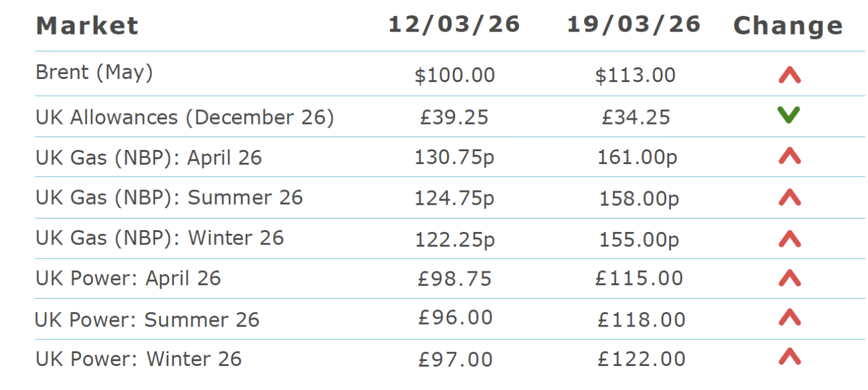Viewport: 868px width, 390px height.
Task: Select the 19/03/26 column header
Action: (x=633, y=25)
